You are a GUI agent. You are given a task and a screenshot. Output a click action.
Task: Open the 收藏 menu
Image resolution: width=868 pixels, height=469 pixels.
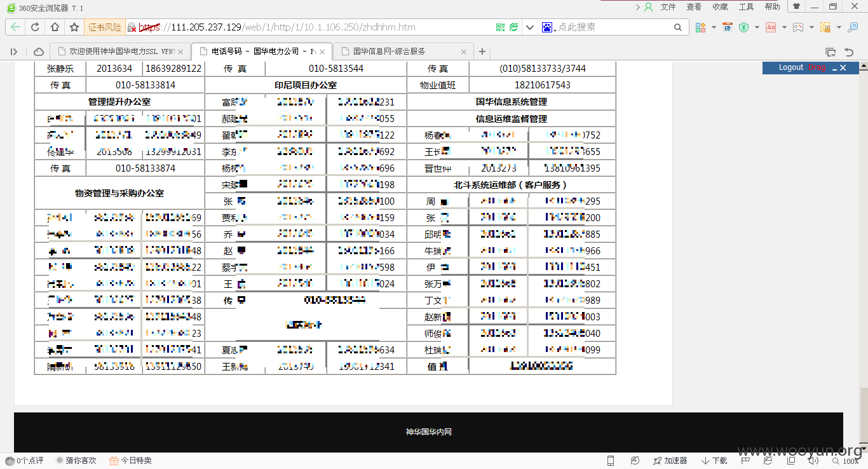pyautogui.click(x=720, y=7)
